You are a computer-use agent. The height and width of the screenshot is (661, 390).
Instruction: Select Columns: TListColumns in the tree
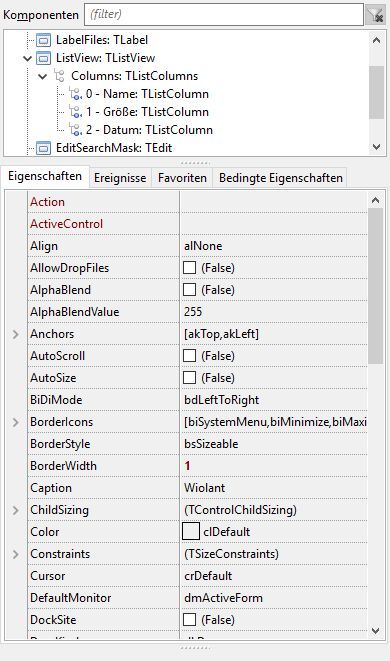[134, 76]
